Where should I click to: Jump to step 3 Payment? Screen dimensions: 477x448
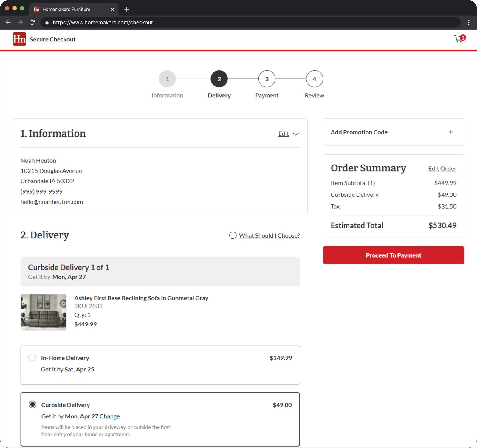coord(267,79)
